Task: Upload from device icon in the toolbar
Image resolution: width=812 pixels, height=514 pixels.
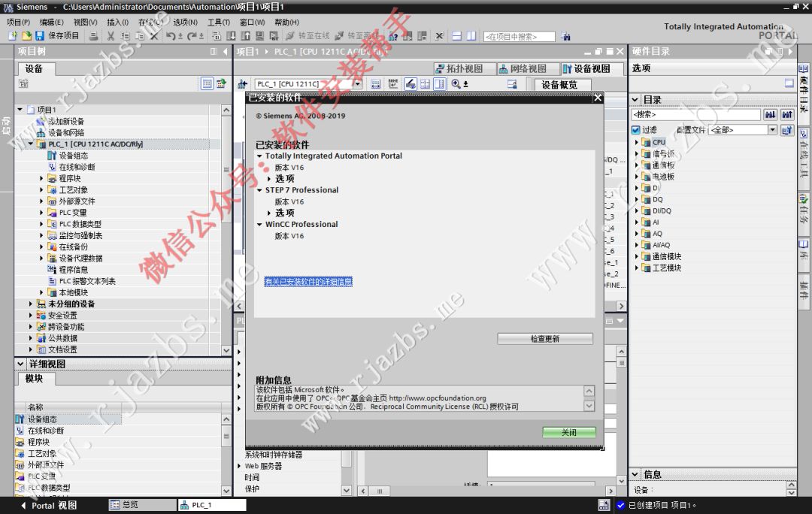Action: (245, 36)
